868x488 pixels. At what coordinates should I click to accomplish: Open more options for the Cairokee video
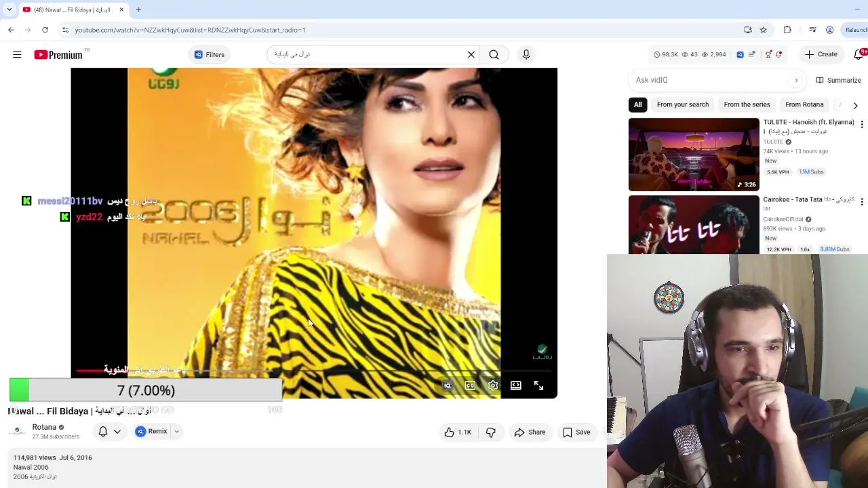862,201
